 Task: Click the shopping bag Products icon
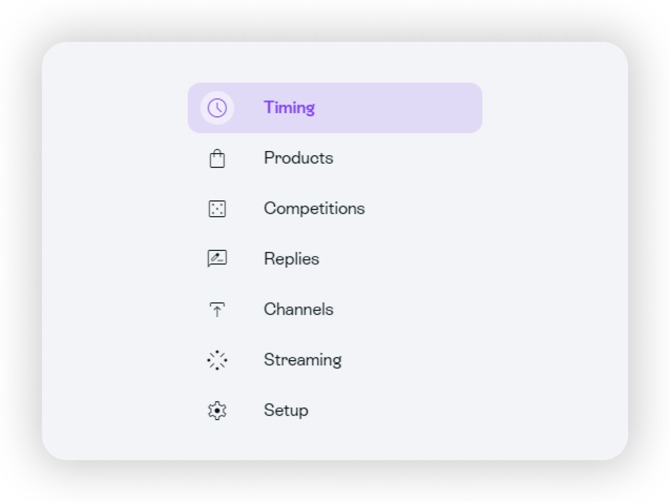click(x=217, y=158)
